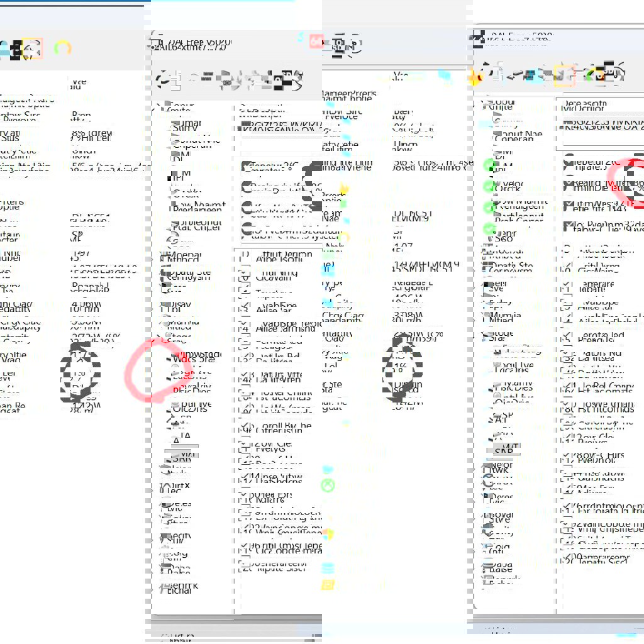Click the orange-highlighted icon in right window toolbar
Viewport: 644px width, 644px height.
[564, 75]
